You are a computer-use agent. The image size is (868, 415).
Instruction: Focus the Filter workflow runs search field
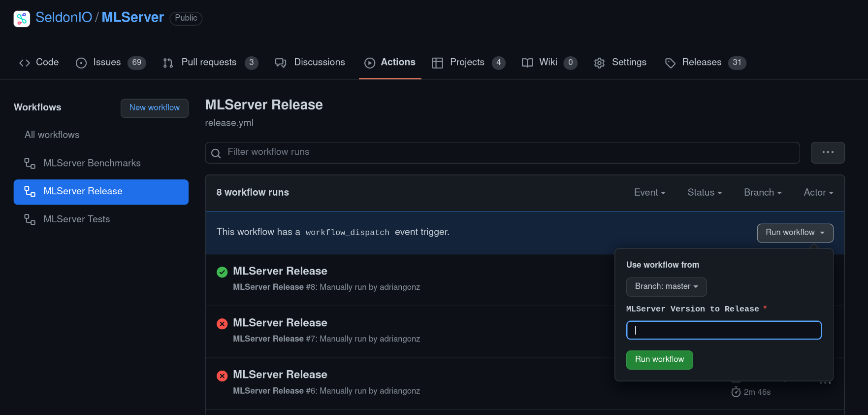click(502, 153)
